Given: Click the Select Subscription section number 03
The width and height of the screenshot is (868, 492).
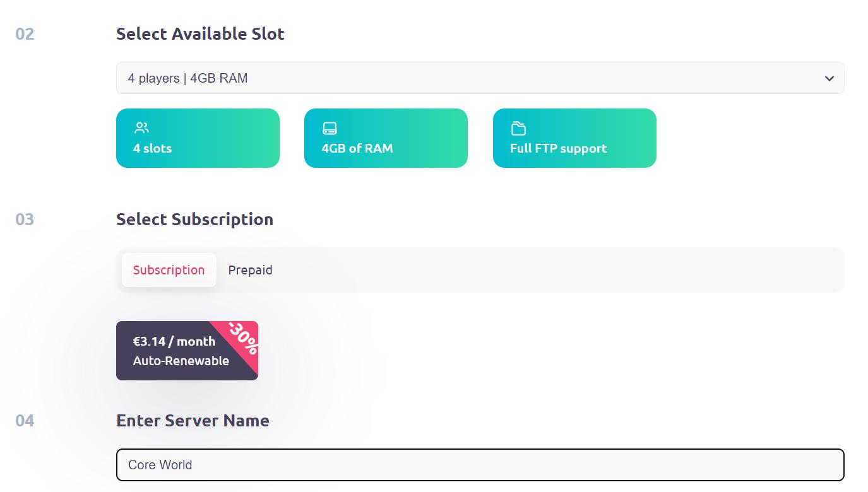Looking at the screenshot, I should point(23,220).
